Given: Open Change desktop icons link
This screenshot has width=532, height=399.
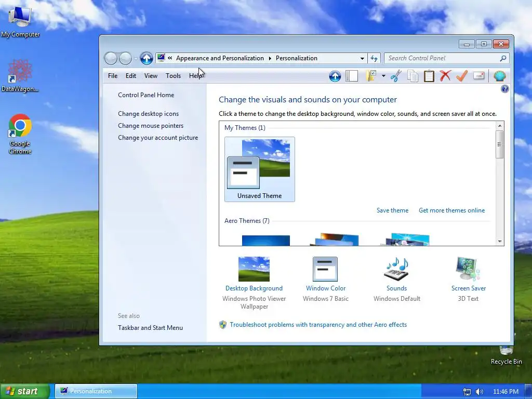Looking at the screenshot, I should coord(148,114).
